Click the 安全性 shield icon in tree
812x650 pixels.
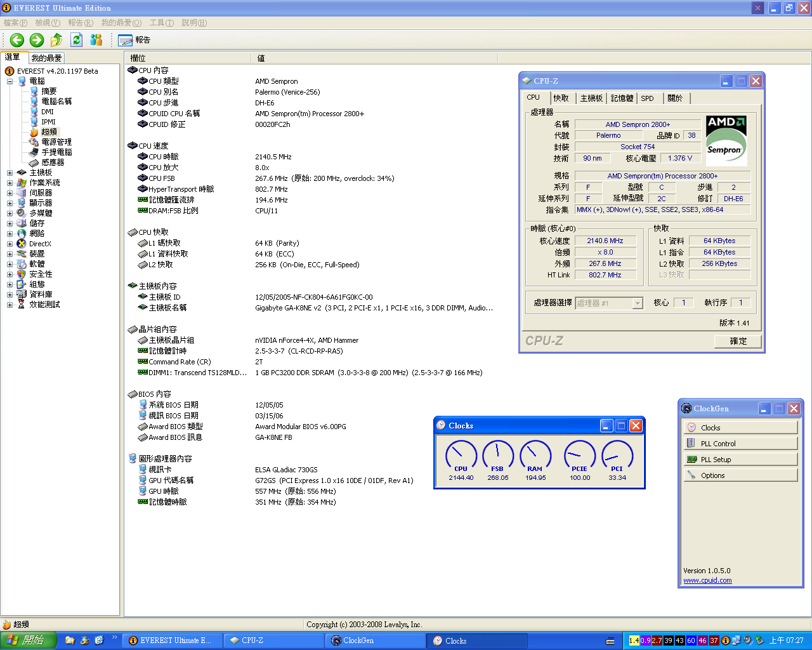[x=22, y=274]
